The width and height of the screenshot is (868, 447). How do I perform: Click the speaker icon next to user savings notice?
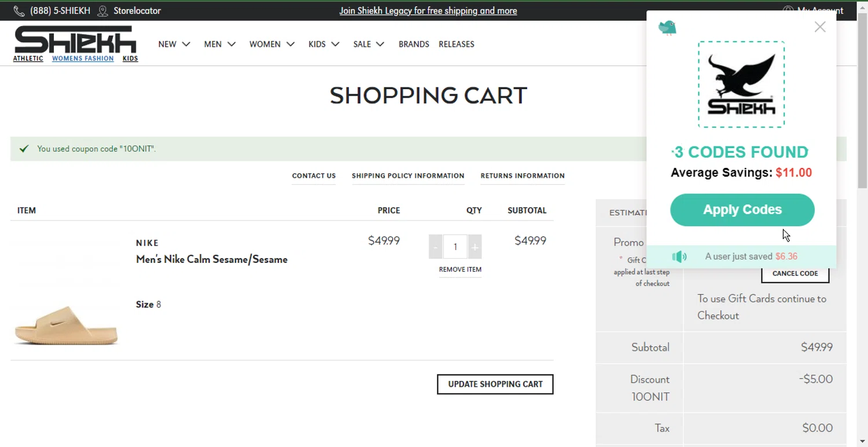tap(679, 257)
